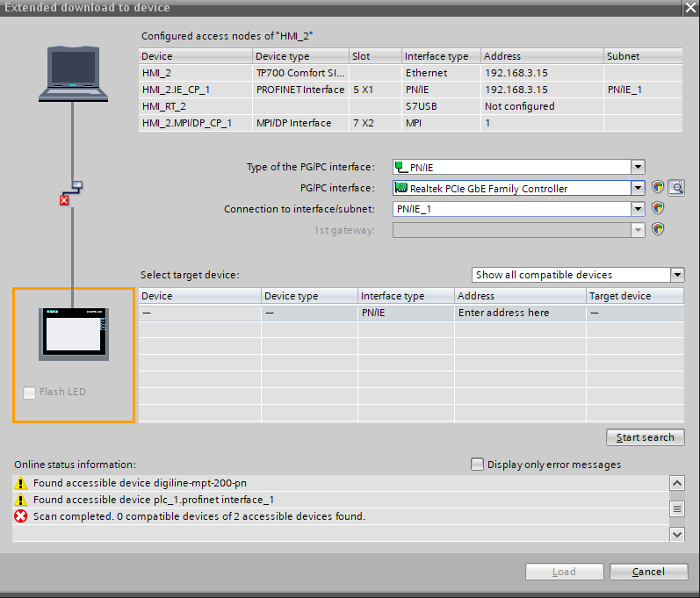Expand the Realtek PCIe GbE Family Controller dropdown
The width and height of the screenshot is (700, 598).
(x=638, y=188)
